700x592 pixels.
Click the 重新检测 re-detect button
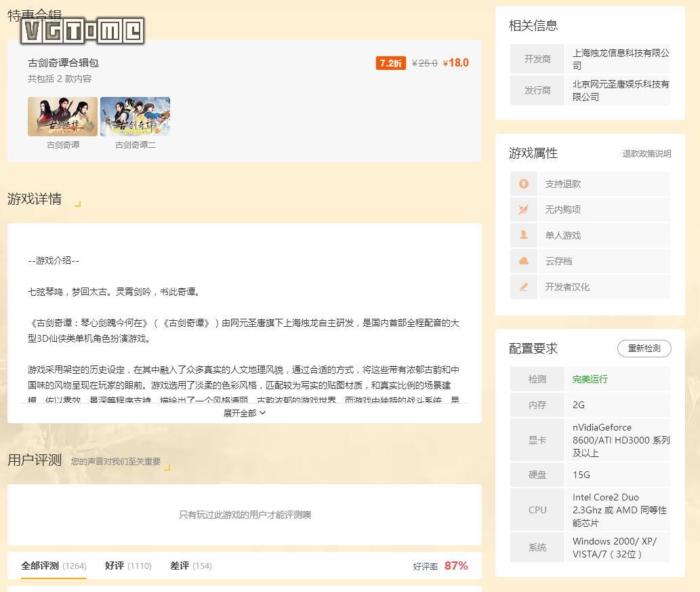(x=642, y=349)
